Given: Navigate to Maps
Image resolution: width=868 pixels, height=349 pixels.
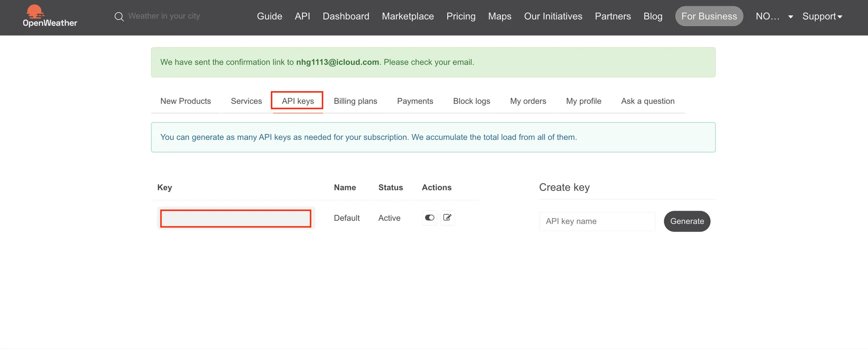Looking at the screenshot, I should click(500, 16).
